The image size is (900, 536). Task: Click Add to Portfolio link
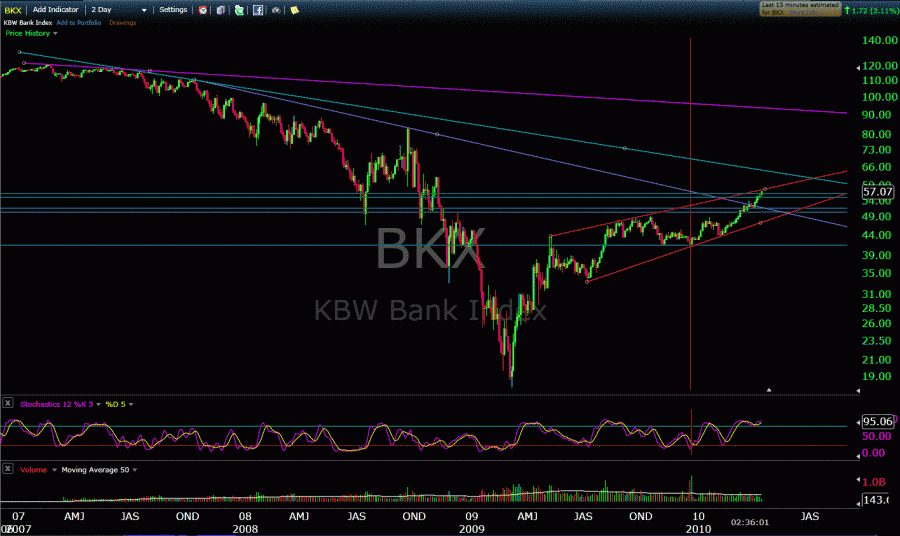pyautogui.click(x=79, y=23)
